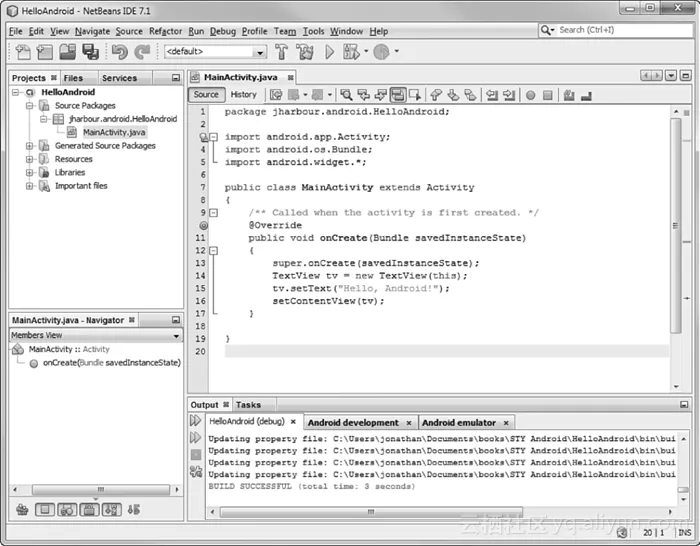Toggle the Source view button

pos(206,95)
